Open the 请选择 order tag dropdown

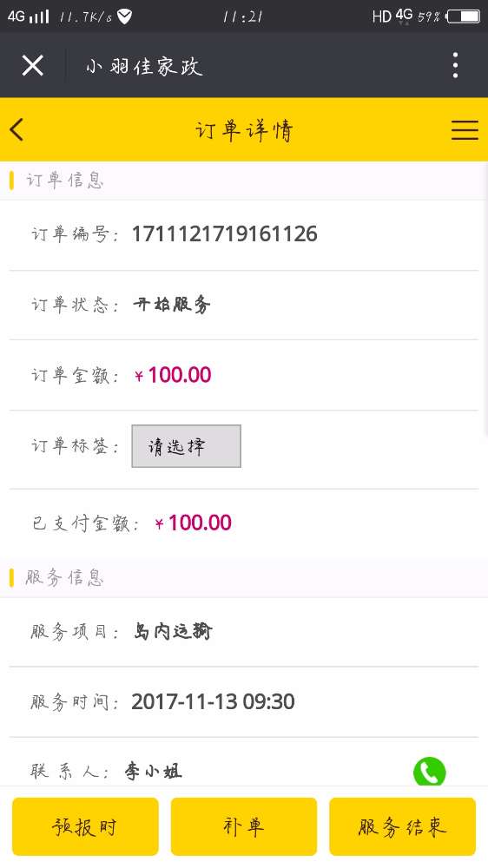(x=186, y=446)
